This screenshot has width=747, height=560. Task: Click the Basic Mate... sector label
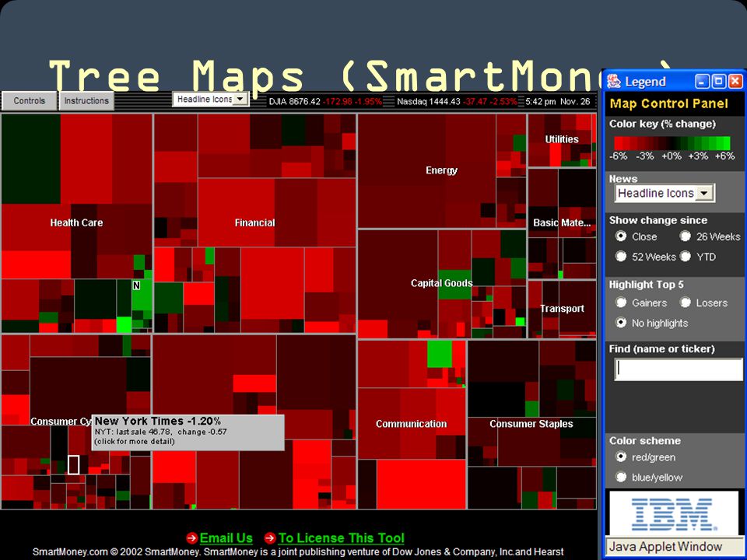click(562, 223)
